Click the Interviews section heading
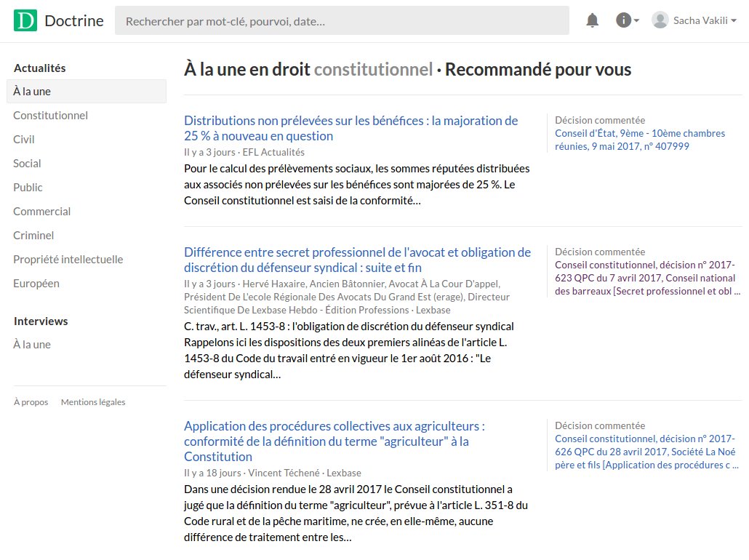The width and height of the screenshot is (749, 560). click(x=41, y=321)
